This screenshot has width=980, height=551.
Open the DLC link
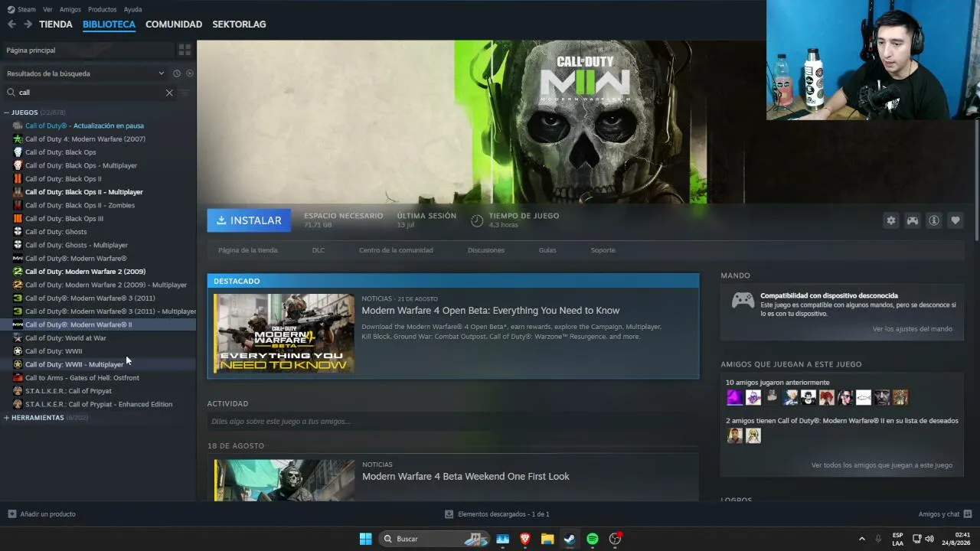(x=318, y=250)
